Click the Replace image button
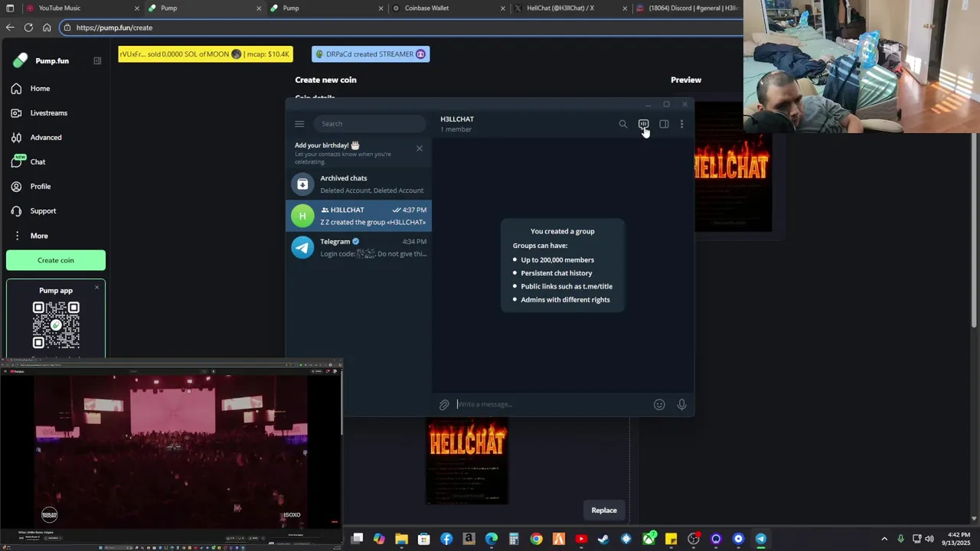This screenshot has width=980, height=551. pyautogui.click(x=603, y=510)
